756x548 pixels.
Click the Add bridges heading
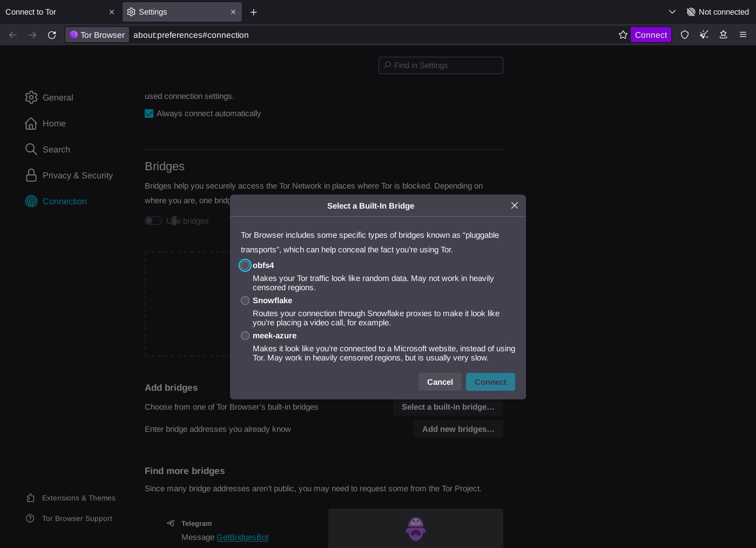[x=171, y=387]
